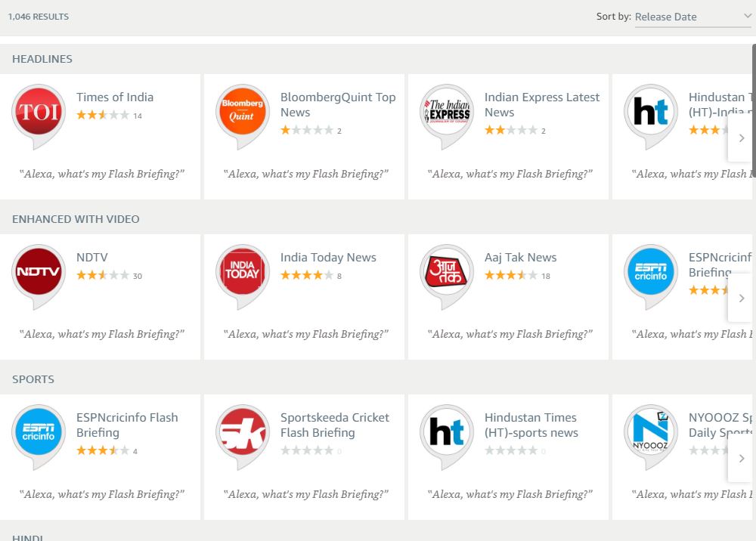Click Flash Briefing phrase under Sportskeeda Cricket
756x541 pixels.
click(305, 494)
